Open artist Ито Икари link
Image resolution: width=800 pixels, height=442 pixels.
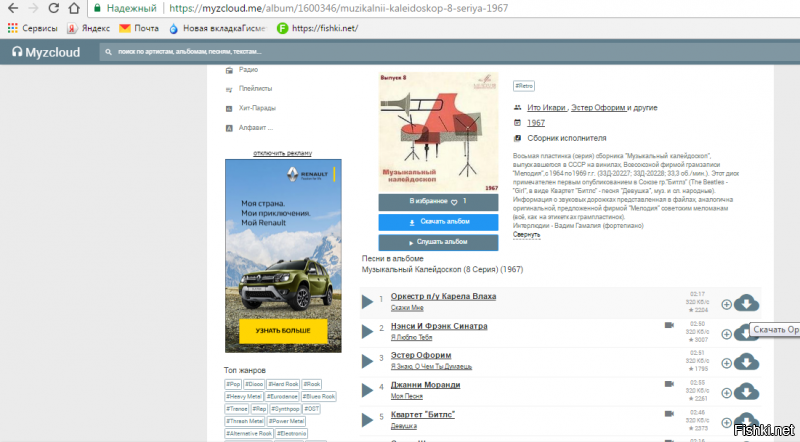point(546,108)
